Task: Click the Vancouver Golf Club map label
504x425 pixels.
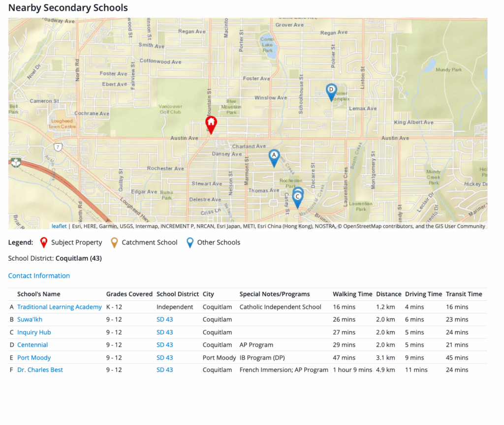Action: (x=170, y=109)
